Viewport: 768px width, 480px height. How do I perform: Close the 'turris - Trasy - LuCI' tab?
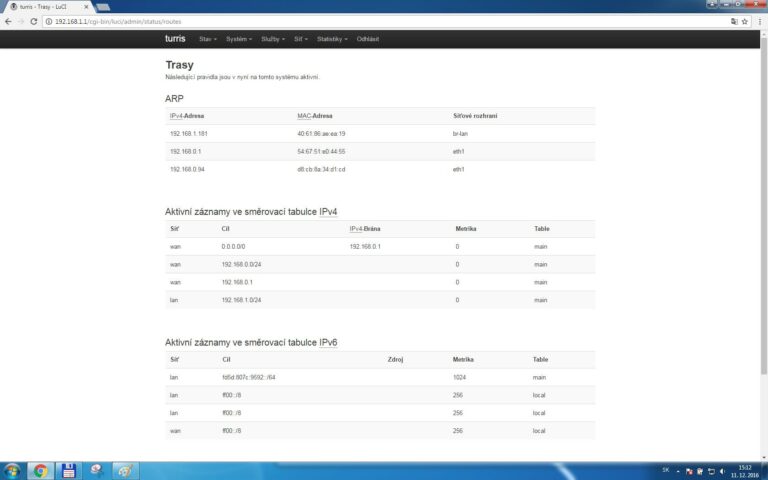(86, 7)
